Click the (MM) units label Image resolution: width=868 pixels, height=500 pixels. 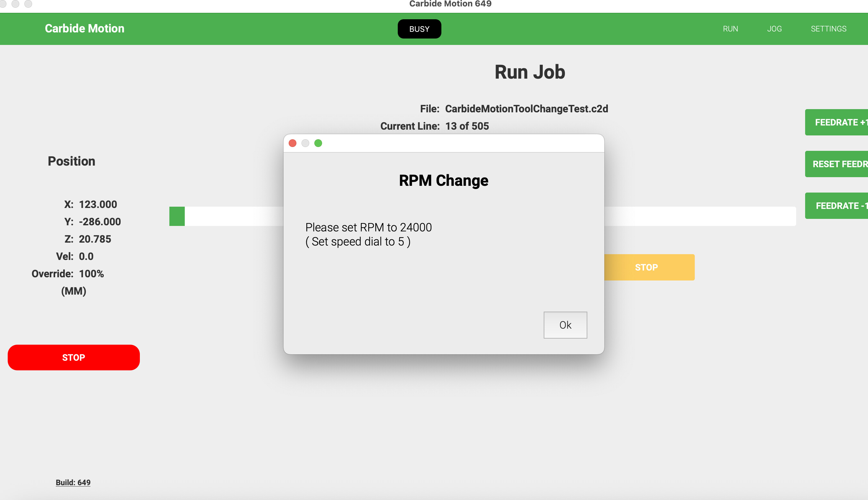click(73, 291)
